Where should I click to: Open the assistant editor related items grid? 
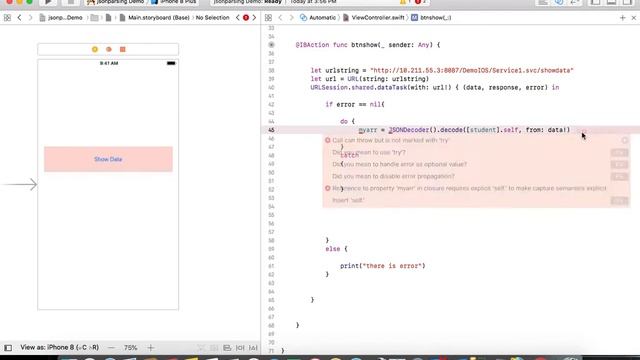pyautogui.click(x=268, y=18)
